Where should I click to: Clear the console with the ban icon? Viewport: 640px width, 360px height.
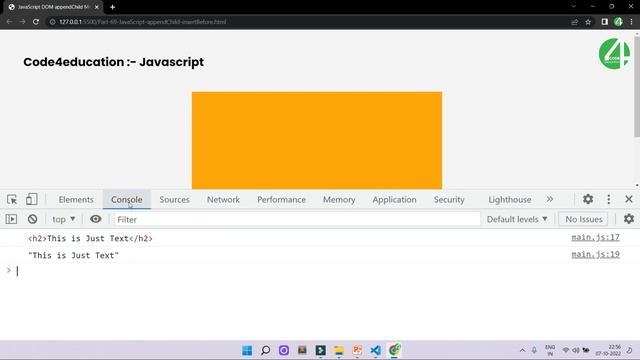coord(32,219)
